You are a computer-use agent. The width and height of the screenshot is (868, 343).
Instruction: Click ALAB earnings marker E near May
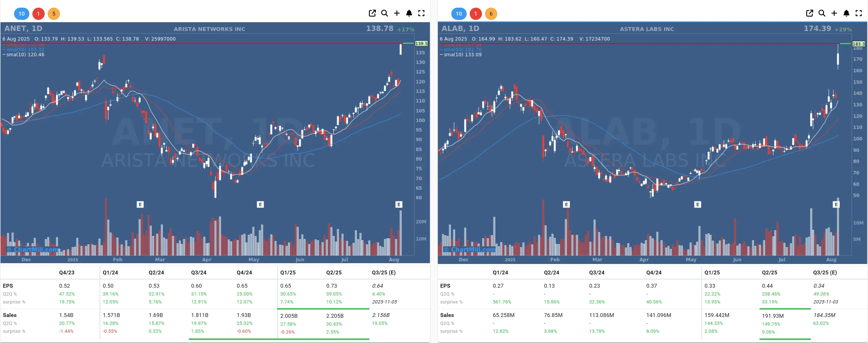click(698, 204)
